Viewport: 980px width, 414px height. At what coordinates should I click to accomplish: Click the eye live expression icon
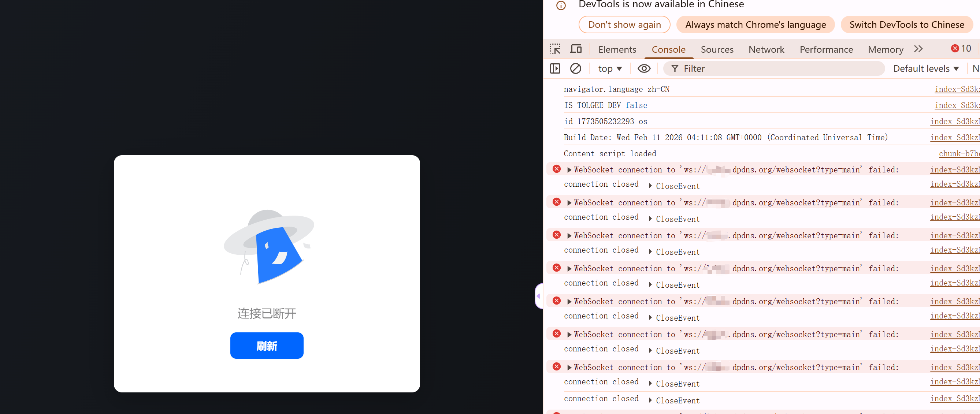[644, 68]
